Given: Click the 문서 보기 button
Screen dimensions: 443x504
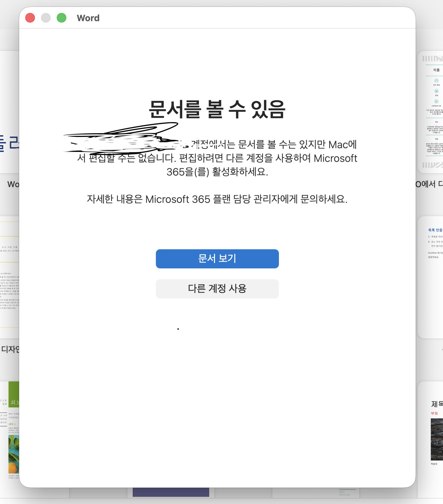Looking at the screenshot, I should coord(217,258).
